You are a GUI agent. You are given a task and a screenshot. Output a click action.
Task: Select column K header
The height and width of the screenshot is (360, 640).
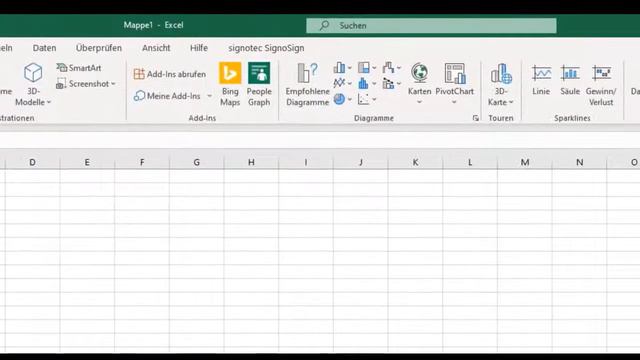tap(415, 162)
